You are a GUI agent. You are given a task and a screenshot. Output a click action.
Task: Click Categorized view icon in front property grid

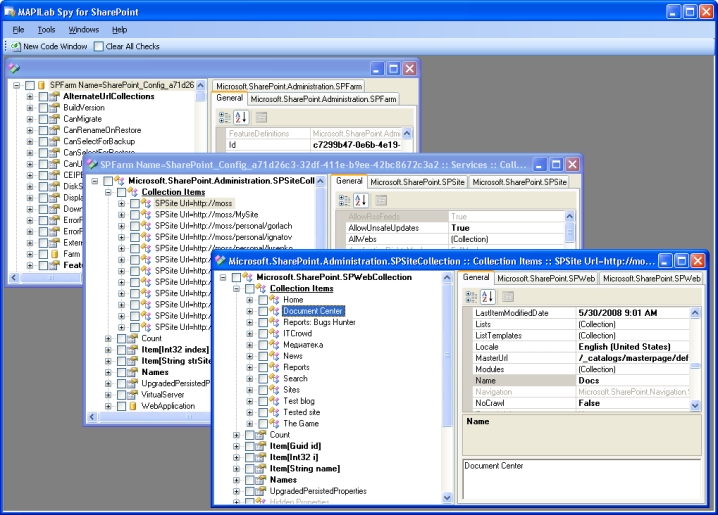[472, 296]
